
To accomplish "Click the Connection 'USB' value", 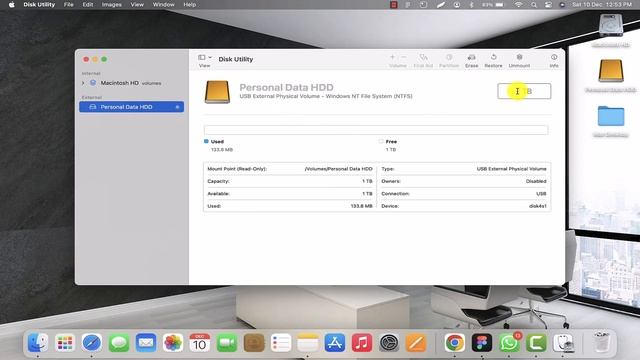I will pyautogui.click(x=541, y=193).
